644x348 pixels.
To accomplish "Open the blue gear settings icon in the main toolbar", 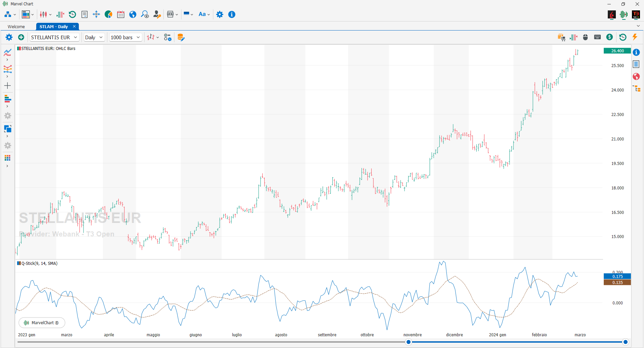I will point(220,14).
